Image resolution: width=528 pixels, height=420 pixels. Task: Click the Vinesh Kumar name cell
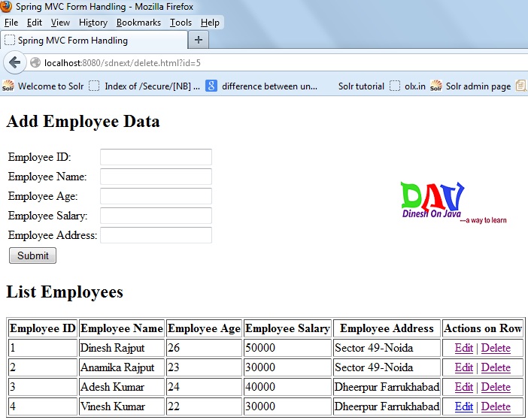(122, 406)
